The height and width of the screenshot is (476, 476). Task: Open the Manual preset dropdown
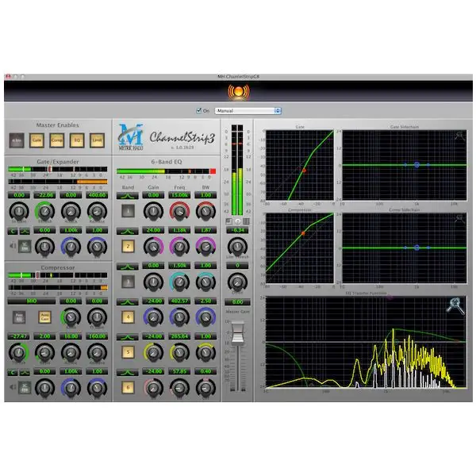[248, 110]
